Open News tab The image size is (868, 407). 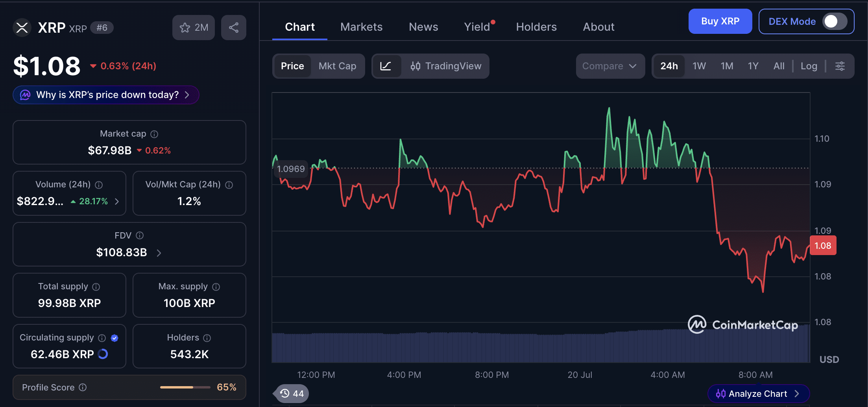point(423,27)
